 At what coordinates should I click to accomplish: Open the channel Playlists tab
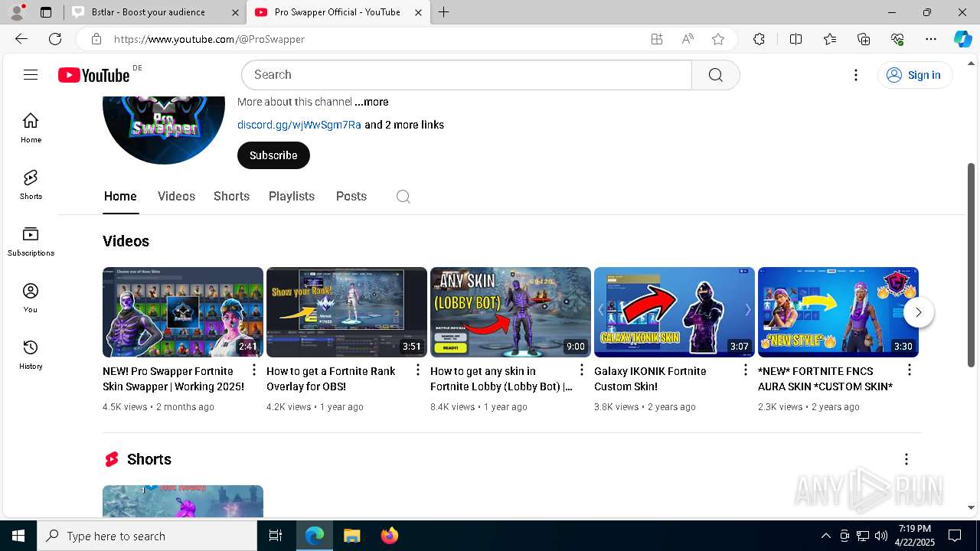(292, 197)
